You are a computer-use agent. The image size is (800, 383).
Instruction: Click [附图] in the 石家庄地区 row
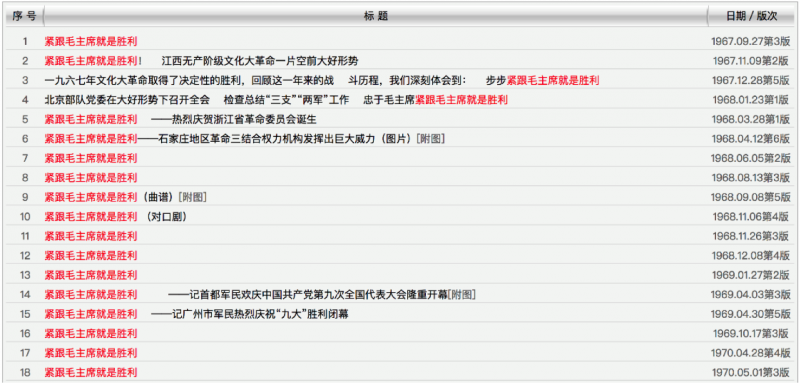tap(431, 139)
